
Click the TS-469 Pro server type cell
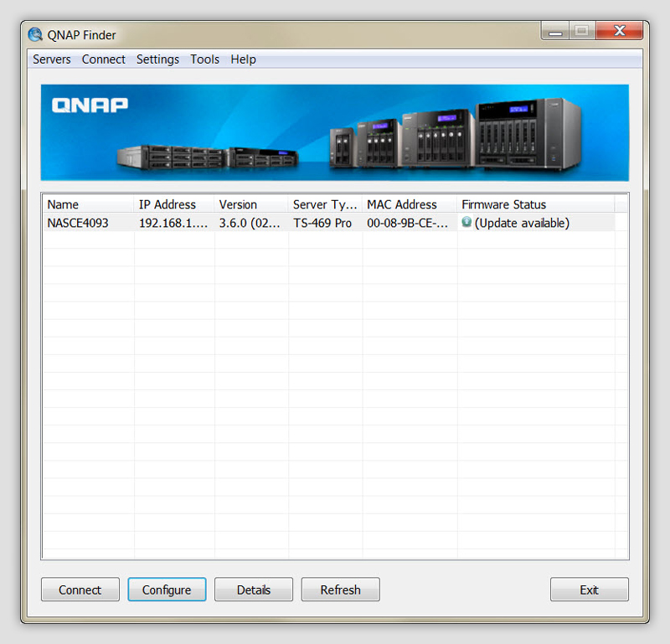pos(322,223)
